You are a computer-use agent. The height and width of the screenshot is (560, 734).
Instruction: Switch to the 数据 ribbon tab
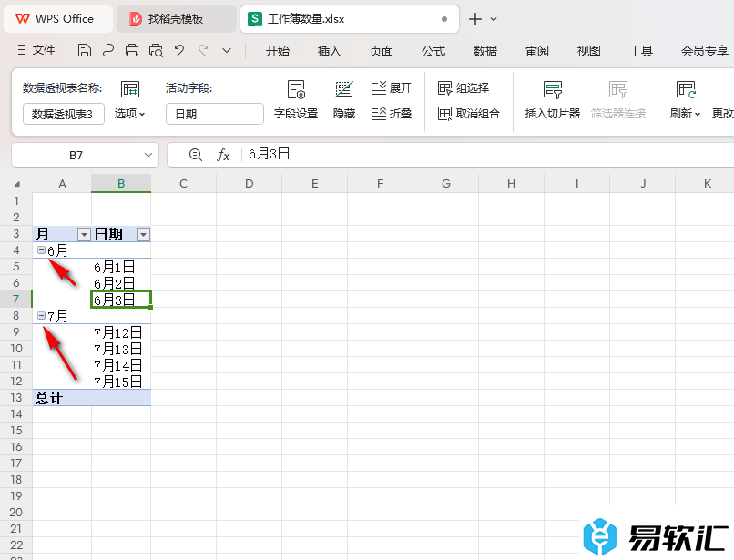(x=485, y=51)
